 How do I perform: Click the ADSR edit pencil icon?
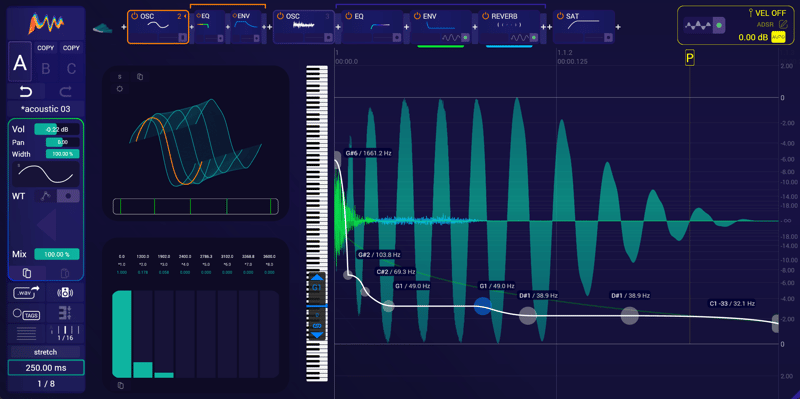784,24
